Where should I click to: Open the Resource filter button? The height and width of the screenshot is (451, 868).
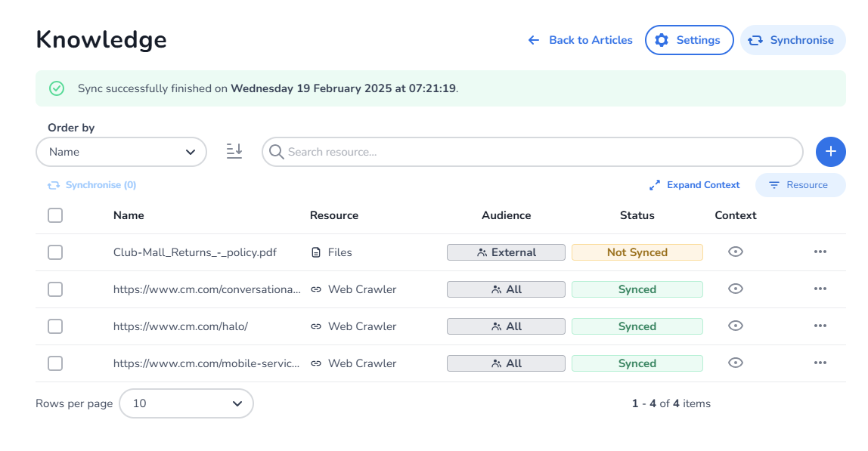pos(800,185)
